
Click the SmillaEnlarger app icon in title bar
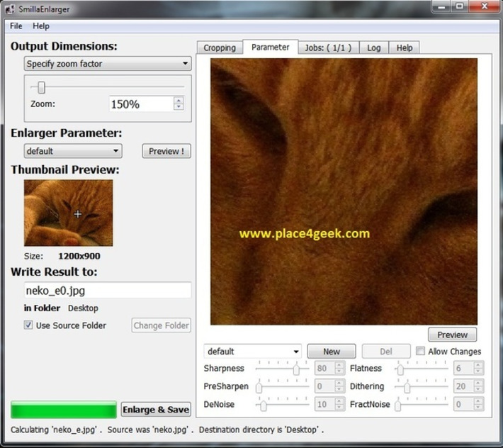10,9
